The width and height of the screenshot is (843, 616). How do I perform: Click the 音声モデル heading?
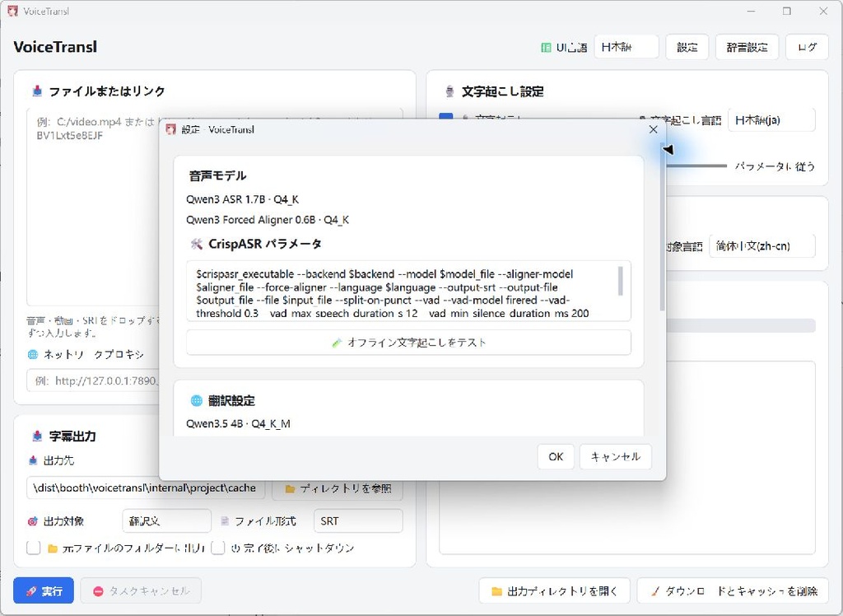(217, 176)
